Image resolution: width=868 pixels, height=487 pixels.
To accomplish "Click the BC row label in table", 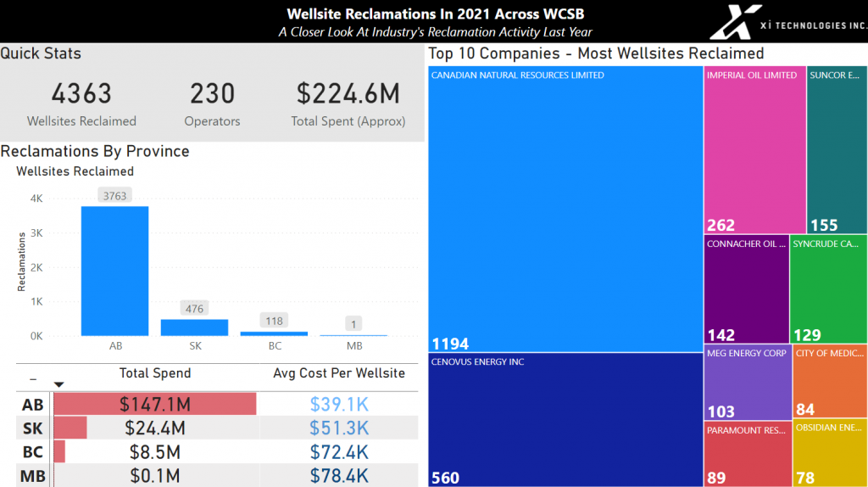I will 33,452.
